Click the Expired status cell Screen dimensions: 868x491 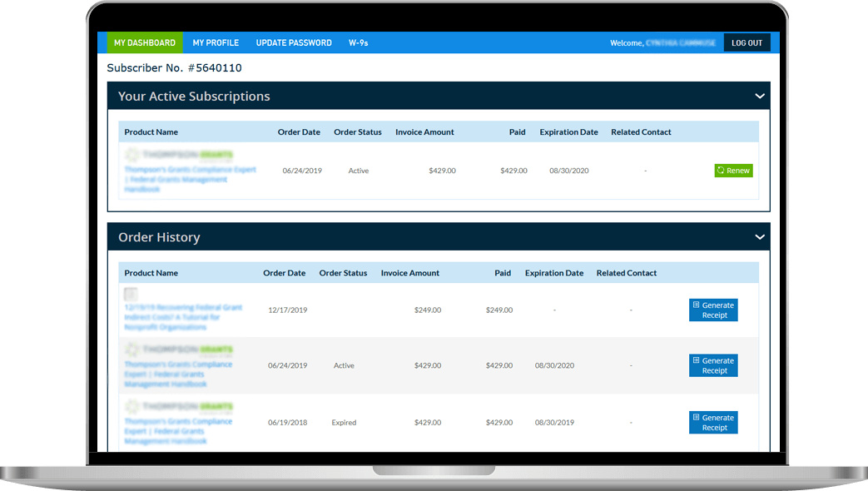click(344, 423)
